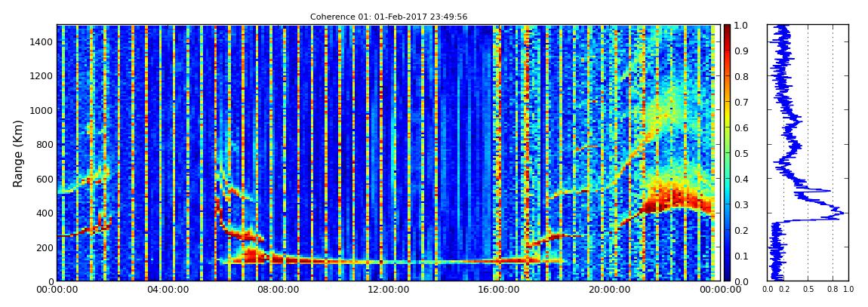Click the 1200 tick label on the range axis
Image resolution: width=868 pixels, height=307 pixels.
(40, 75)
